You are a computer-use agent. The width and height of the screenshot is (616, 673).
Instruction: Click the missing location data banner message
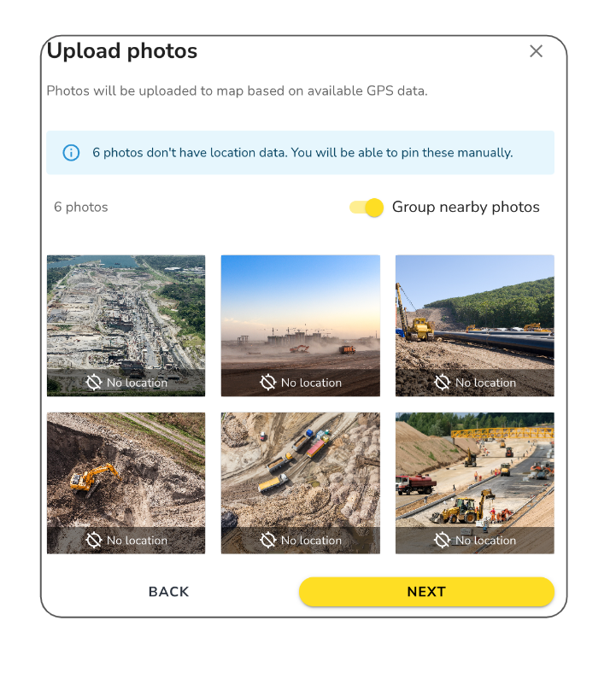pos(302,153)
